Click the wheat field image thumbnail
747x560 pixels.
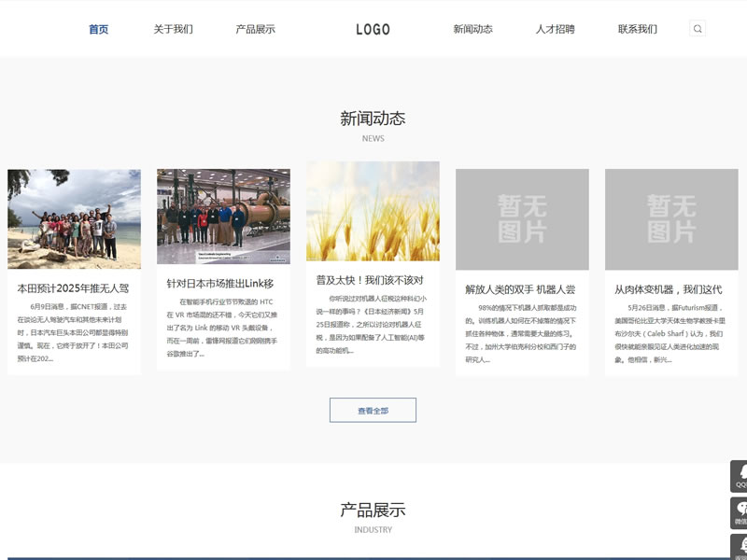pos(373,211)
